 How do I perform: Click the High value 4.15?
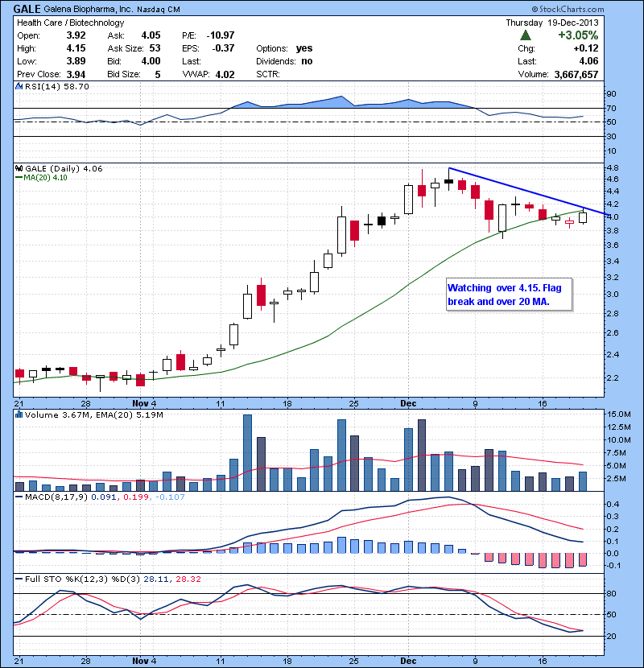tap(76, 48)
